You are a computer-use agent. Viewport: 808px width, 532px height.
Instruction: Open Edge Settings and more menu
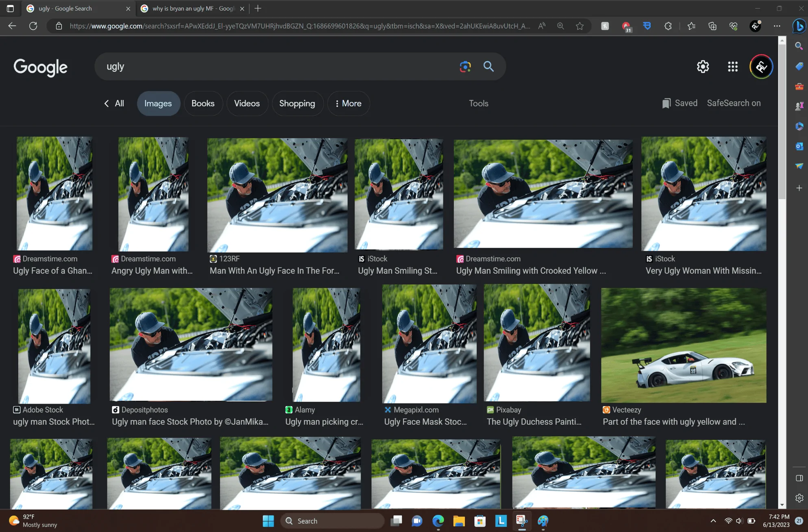click(777, 26)
